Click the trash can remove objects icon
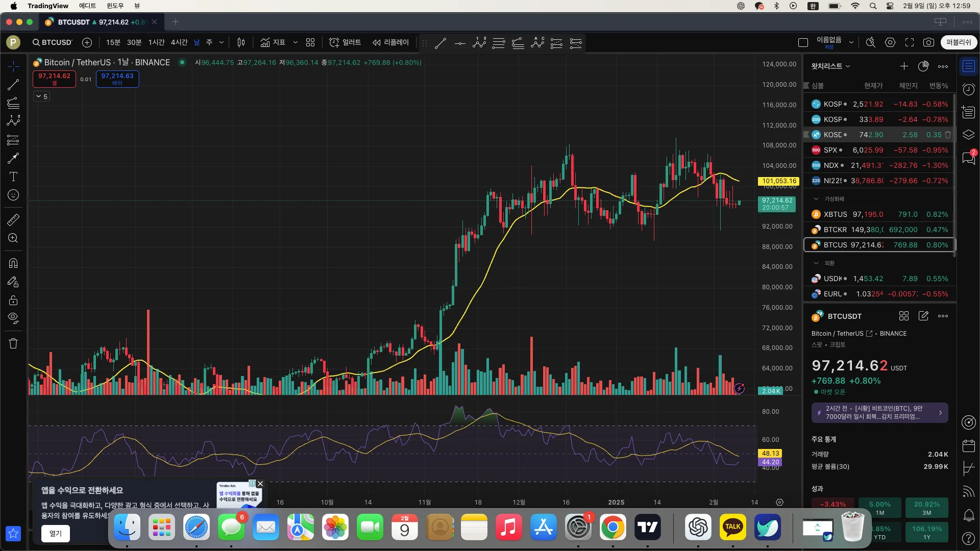This screenshot has height=551, width=980. tap(13, 343)
